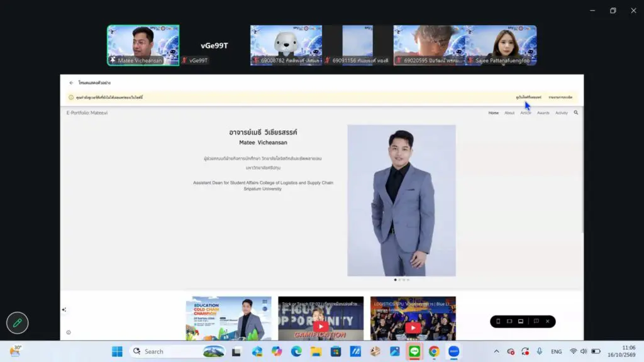Click the sparkle icon on the left edge
The width and height of the screenshot is (644, 362).
coord(64,310)
